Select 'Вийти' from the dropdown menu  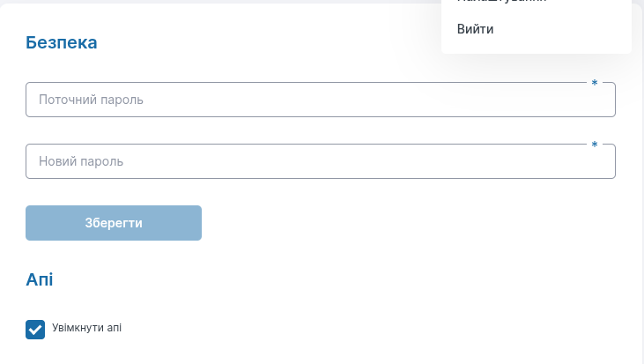(x=475, y=30)
